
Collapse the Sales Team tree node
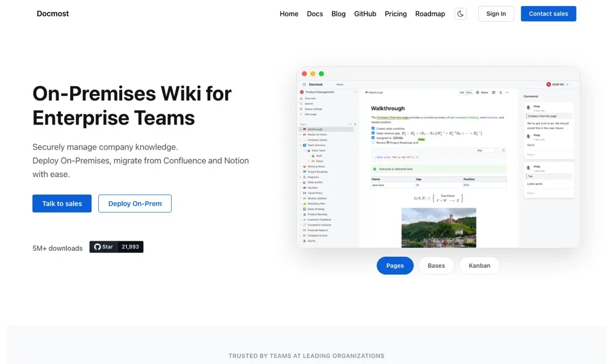click(x=305, y=150)
